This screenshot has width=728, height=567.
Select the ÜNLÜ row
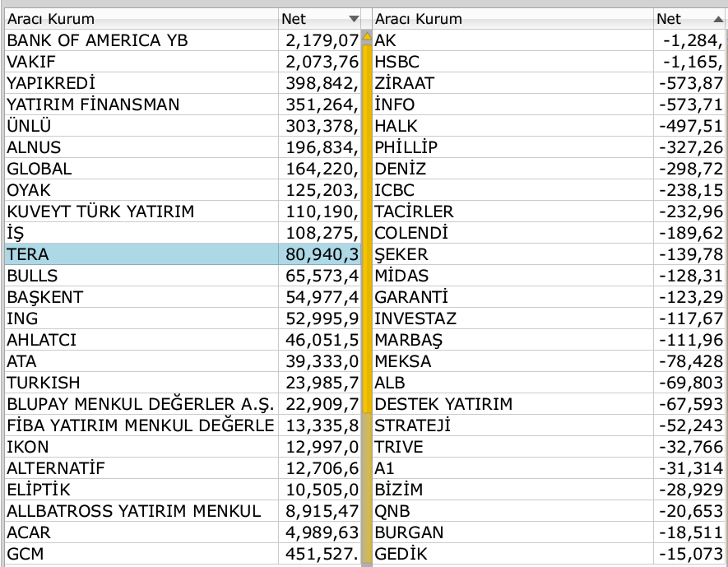[x=183, y=126]
